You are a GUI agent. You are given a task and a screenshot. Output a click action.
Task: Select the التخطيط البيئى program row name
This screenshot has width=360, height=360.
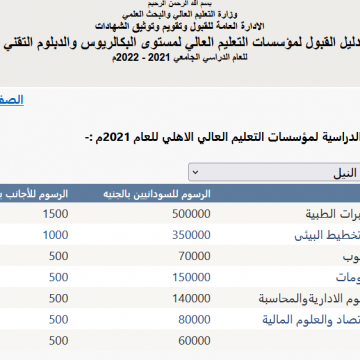(x=327, y=235)
